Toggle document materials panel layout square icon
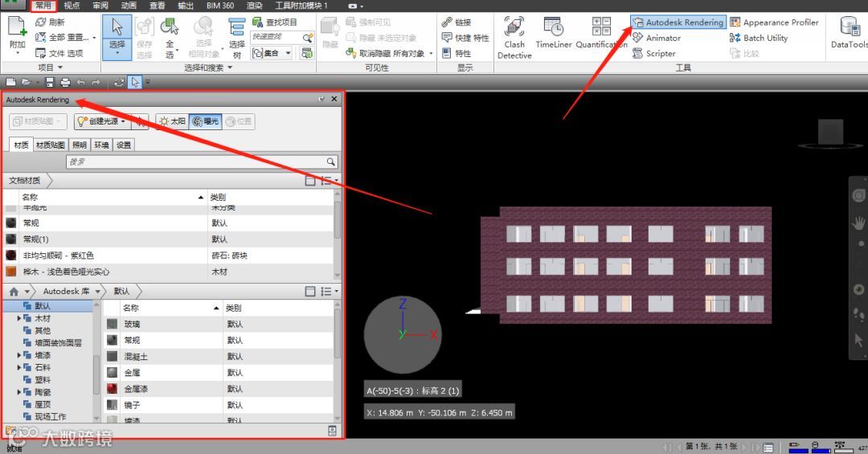Image resolution: width=868 pixels, height=454 pixels. coord(310,181)
